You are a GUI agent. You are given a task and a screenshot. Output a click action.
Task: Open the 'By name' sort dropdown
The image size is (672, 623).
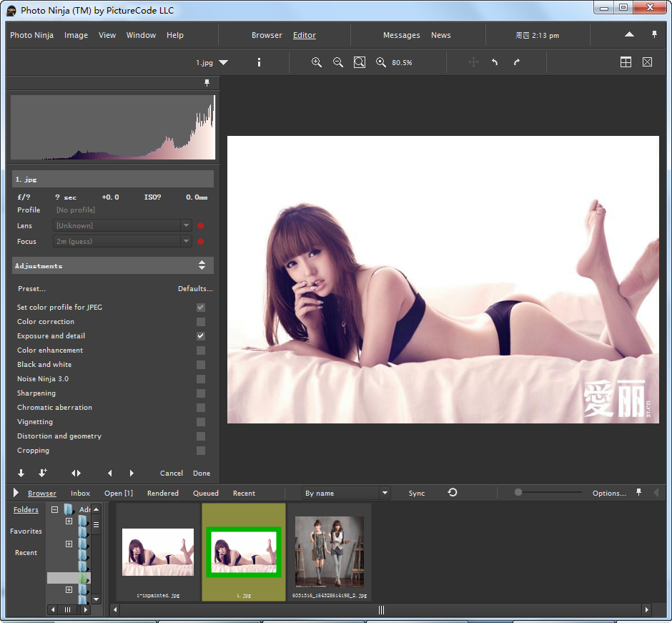(x=385, y=493)
